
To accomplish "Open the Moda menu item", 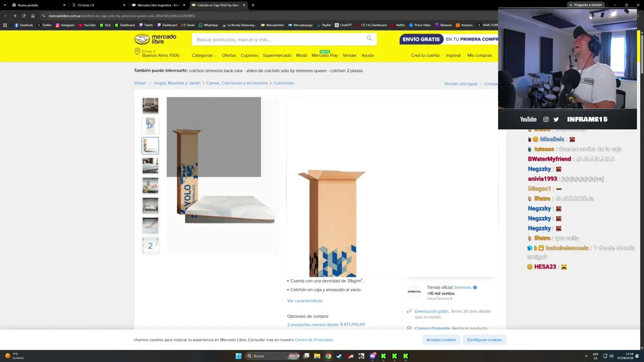I will (x=301, y=55).
